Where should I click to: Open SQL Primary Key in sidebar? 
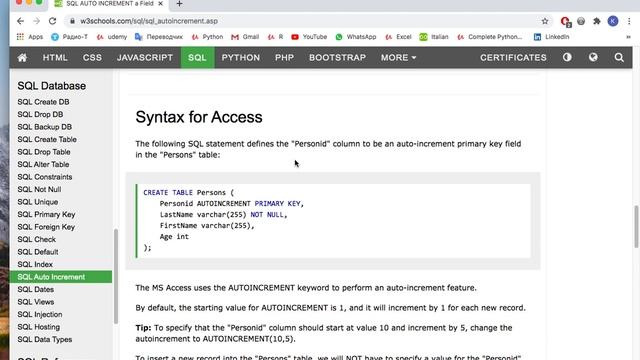(46, 215)
